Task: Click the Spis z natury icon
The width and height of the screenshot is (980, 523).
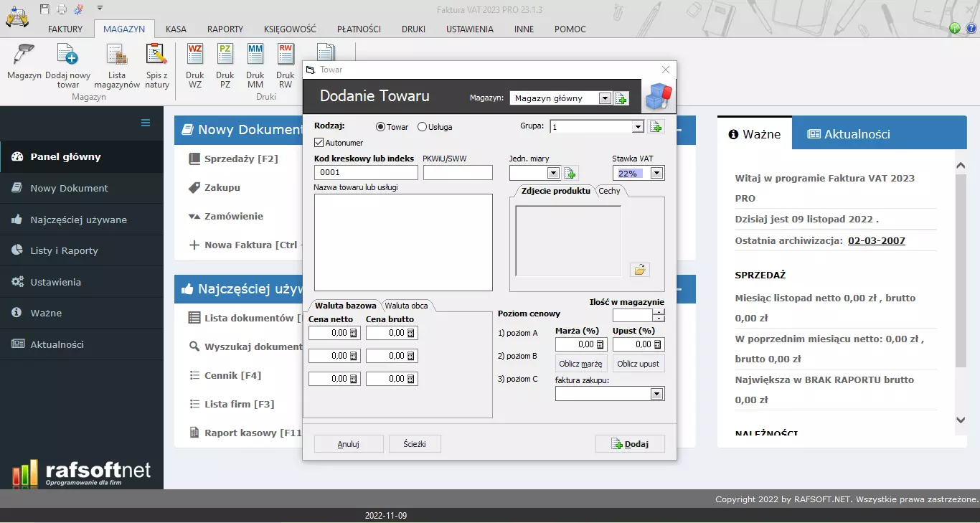Action: click(156, 56)
